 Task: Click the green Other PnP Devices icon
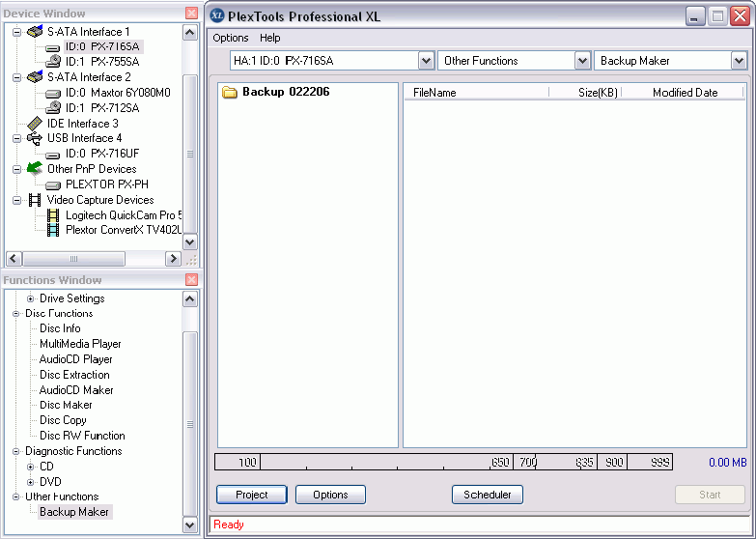[x=35, y=168]
